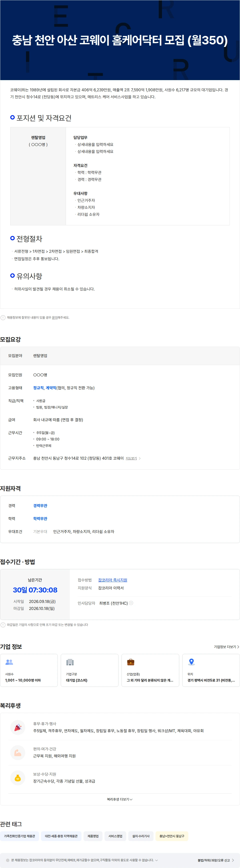
Task: Click the arrow next to 지도보기
Action: coord(140,459)
